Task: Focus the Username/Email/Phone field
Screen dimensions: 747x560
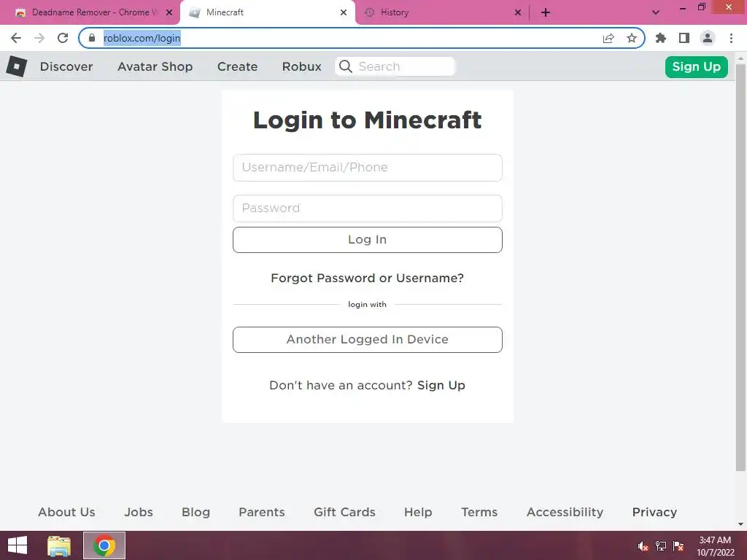Action: (368, 168)
